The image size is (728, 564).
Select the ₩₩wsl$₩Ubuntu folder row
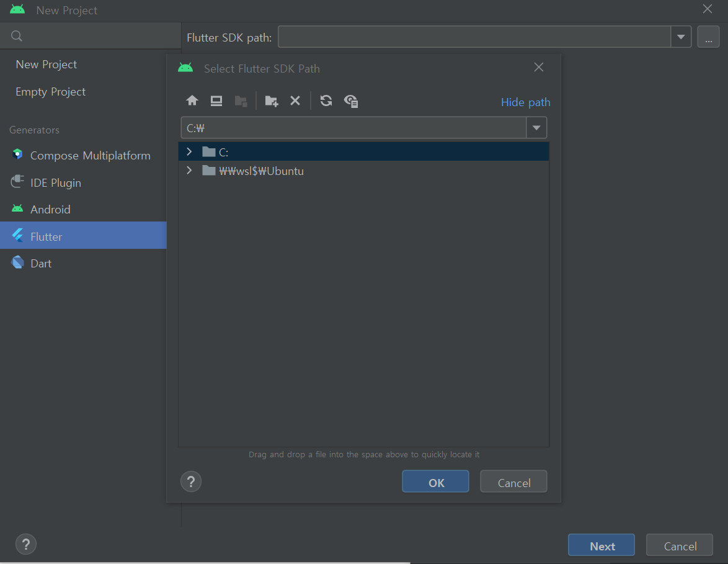363,171
